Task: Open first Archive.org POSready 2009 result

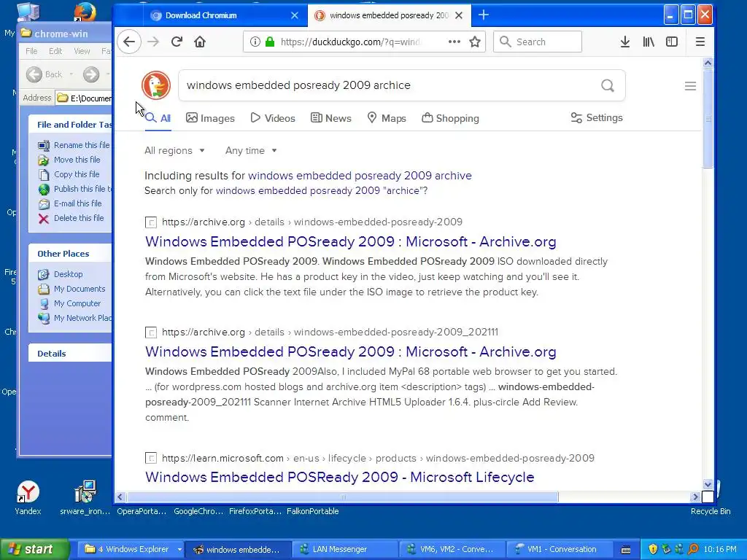Action: pos(351,241)
